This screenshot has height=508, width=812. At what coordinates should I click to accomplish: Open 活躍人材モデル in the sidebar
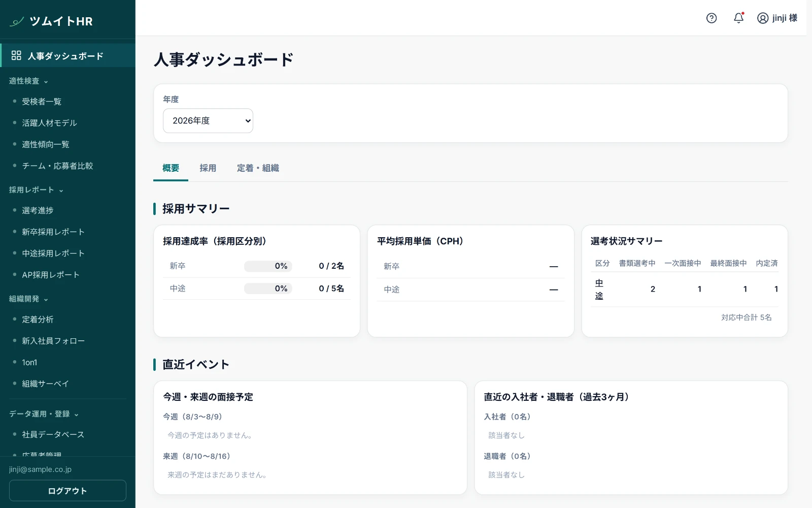tap(49, 123)
